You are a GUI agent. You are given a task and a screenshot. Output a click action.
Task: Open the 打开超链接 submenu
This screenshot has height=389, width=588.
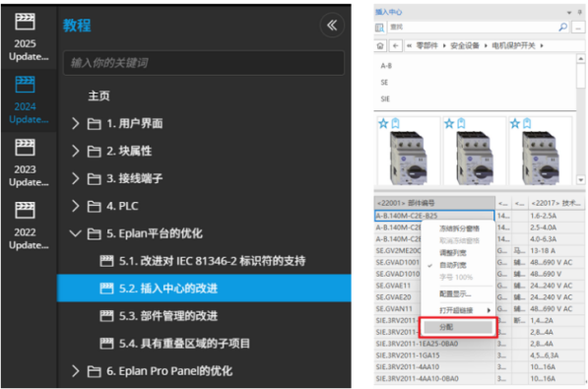tap(456, 310)
